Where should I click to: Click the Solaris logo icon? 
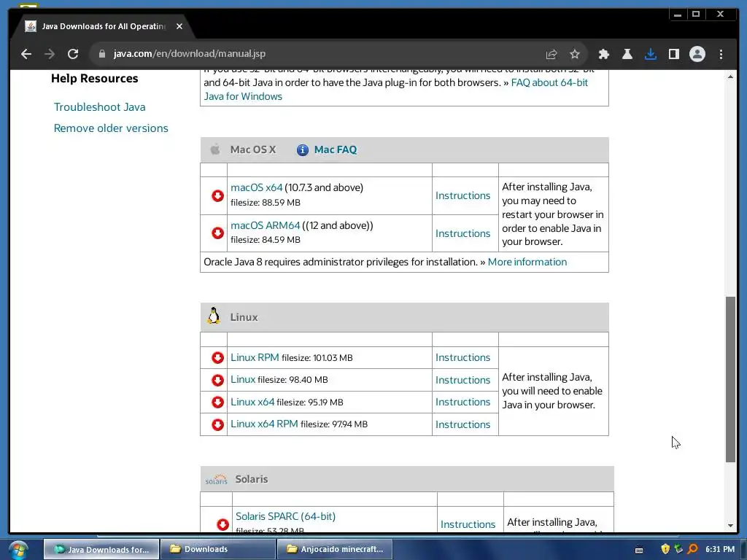(x=216, y=480)
